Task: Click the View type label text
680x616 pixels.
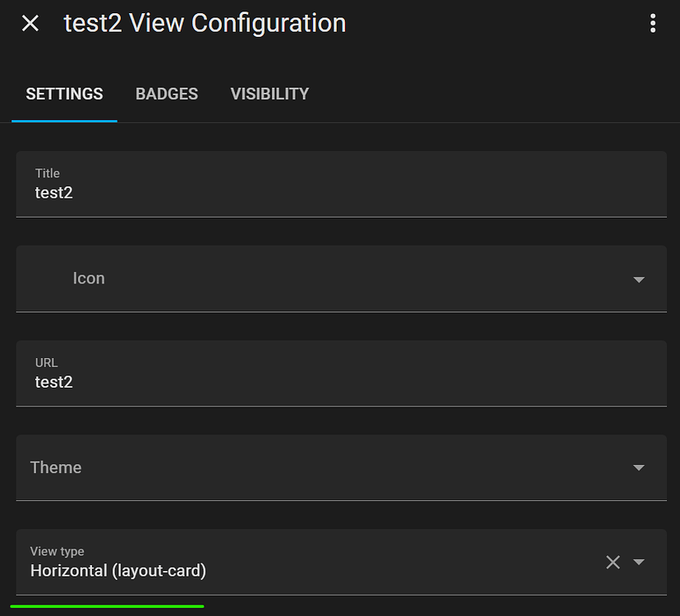Action: 57,551
